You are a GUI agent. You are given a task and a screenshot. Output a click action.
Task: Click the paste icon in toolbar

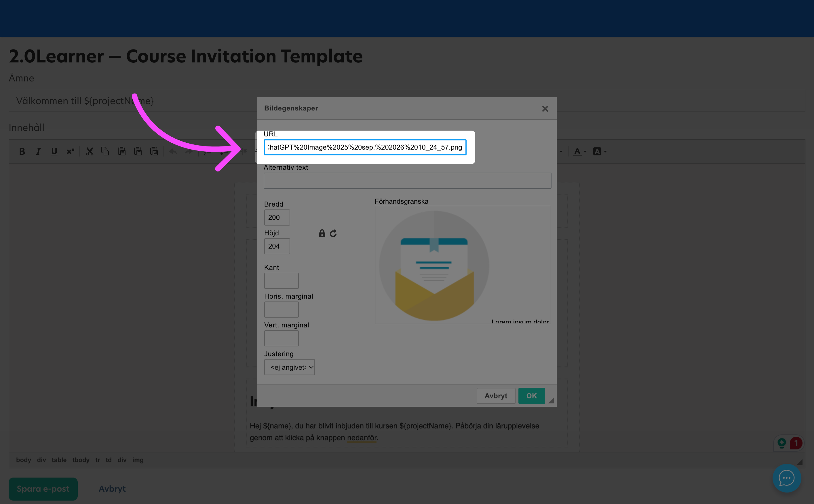point(122,152)
